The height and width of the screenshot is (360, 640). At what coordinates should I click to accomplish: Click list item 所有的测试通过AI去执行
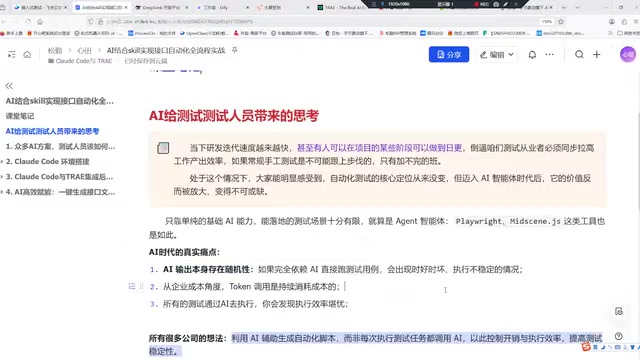(255, 304)
